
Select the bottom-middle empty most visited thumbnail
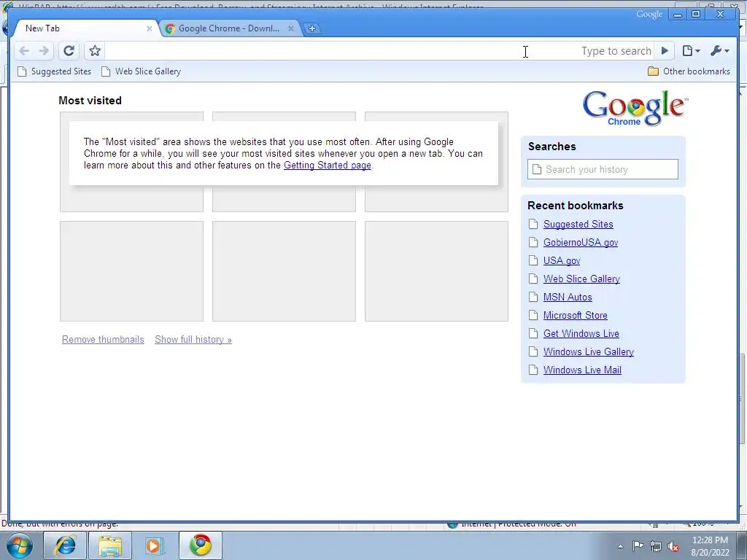[x=284, y=271]
